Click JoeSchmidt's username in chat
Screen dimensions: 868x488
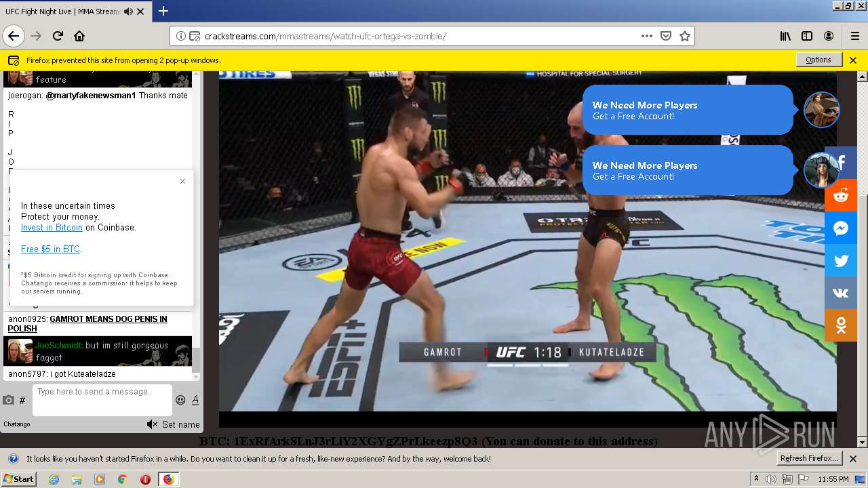pos(58,345)
